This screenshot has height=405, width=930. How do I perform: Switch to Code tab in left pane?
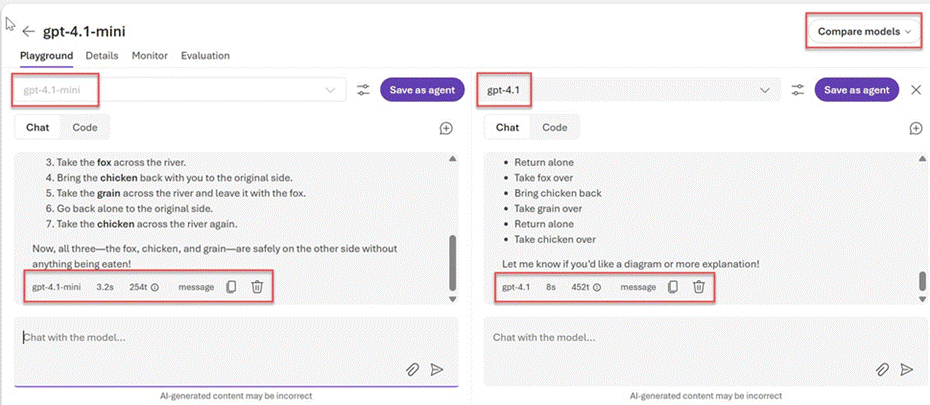point(85,127)
